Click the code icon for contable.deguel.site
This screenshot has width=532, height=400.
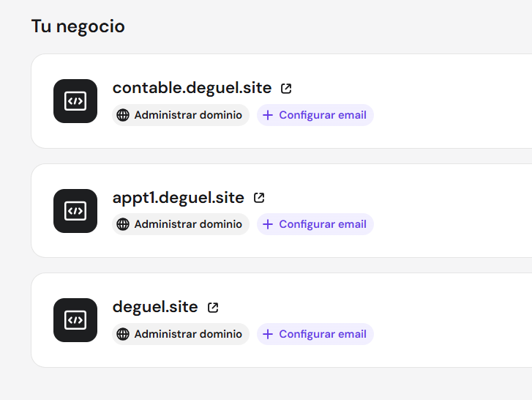pos(75,101)
